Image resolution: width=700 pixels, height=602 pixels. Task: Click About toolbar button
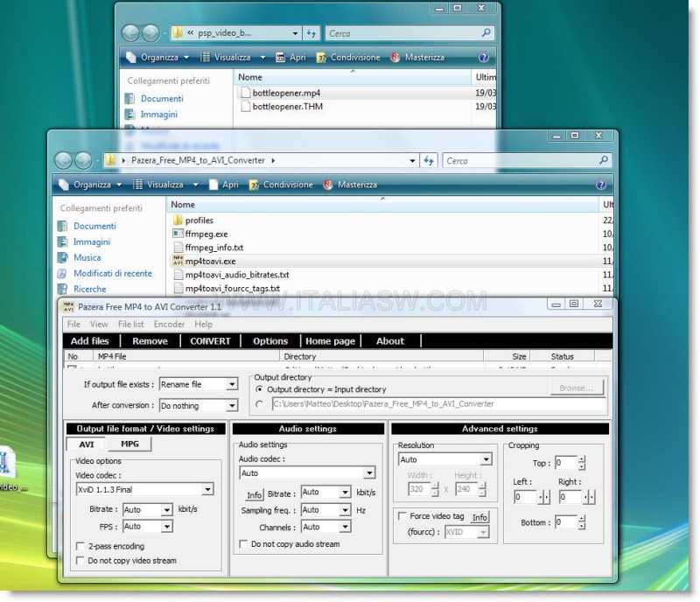[x=390, y=341]
